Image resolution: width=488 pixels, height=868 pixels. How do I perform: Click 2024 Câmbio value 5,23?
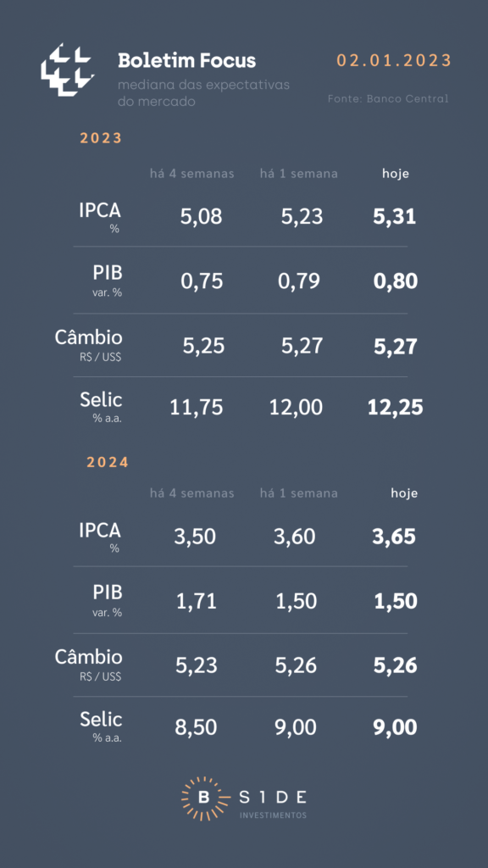[197, 665]
